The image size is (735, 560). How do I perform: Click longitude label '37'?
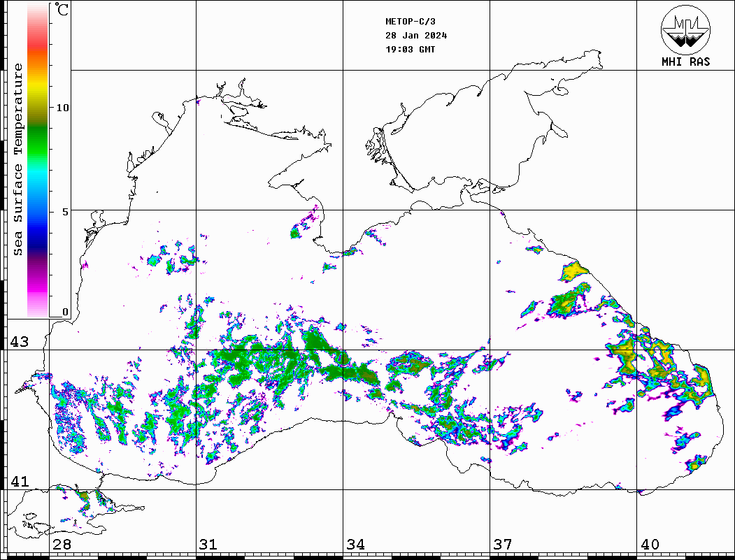pos(503,544)
